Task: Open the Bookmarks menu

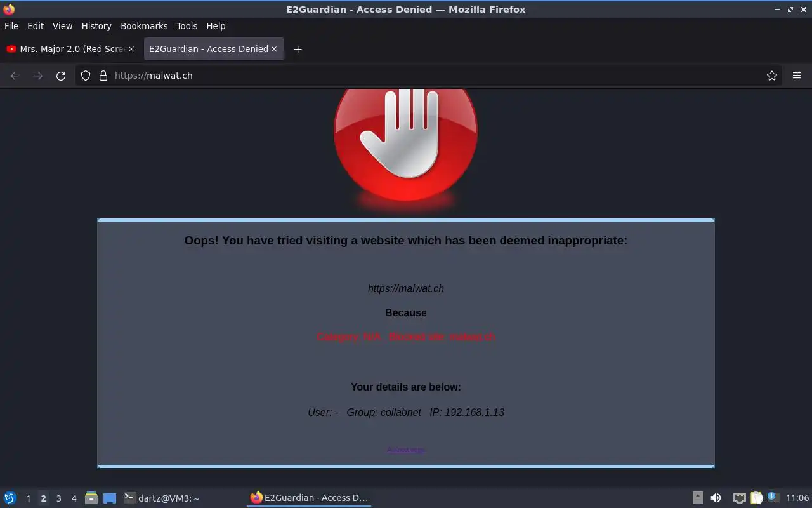Action: click(144, 26)
